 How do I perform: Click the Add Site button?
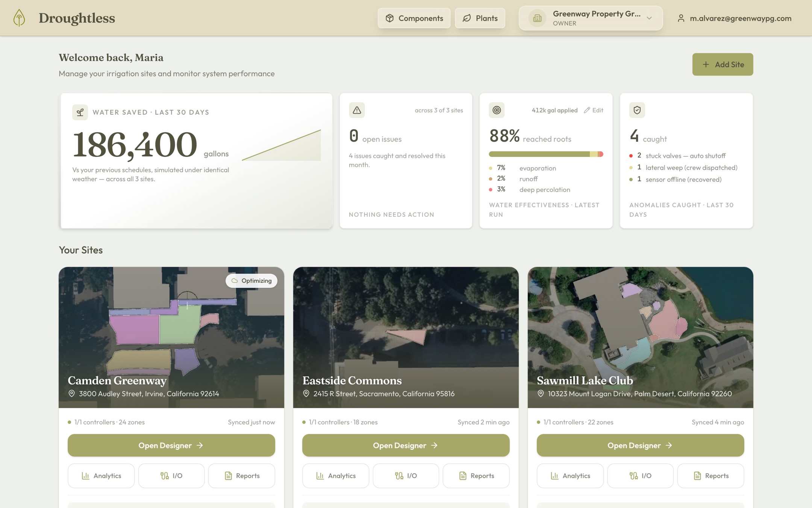(723, 64)
